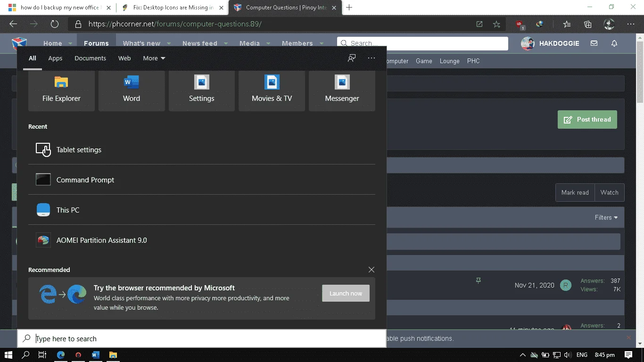Open forum inbox envelope icon
The width and height of the screenshot is (644, 362).
pyautogui.click(x=594, y=43)
